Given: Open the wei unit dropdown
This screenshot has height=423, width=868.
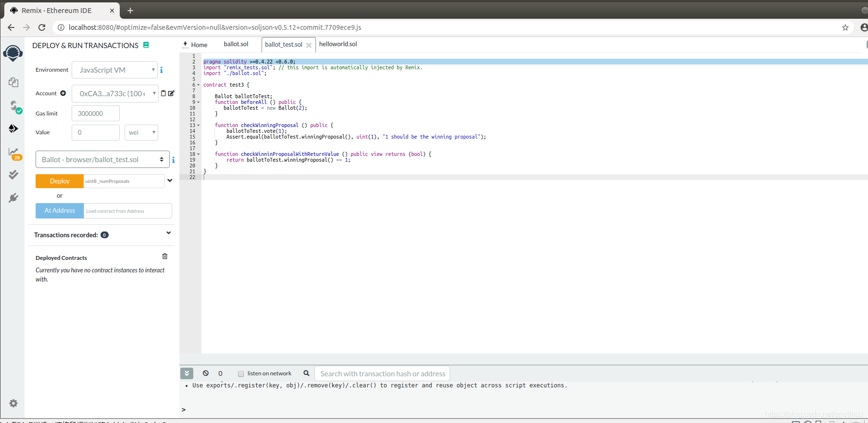Looking at the screenshot, I should (141, 132).
